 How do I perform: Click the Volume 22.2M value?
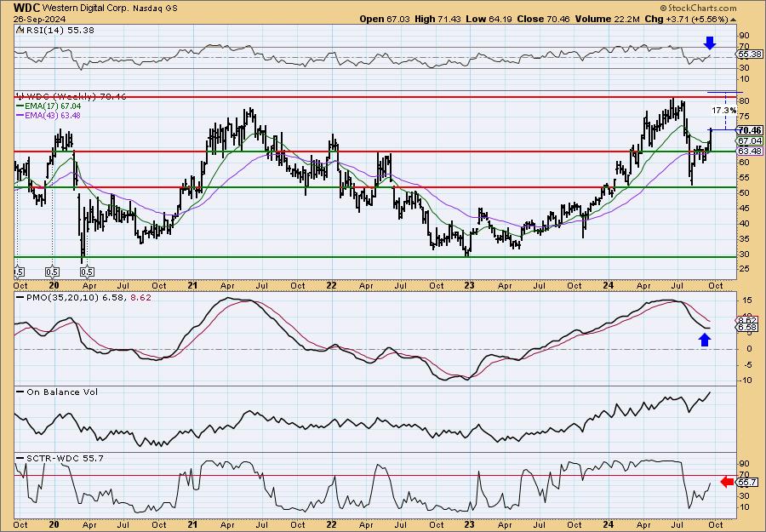tap(607, 19)
